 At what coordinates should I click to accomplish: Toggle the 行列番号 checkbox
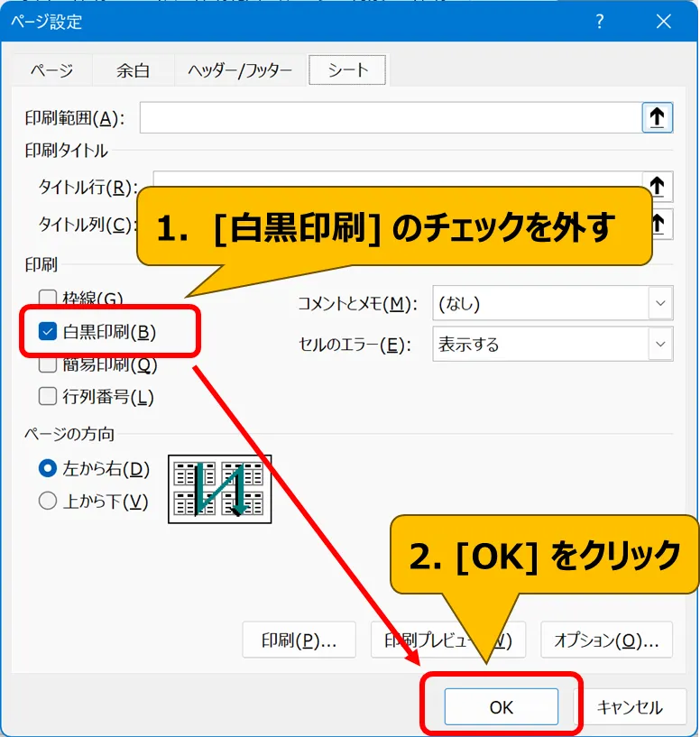click(48, 396)
